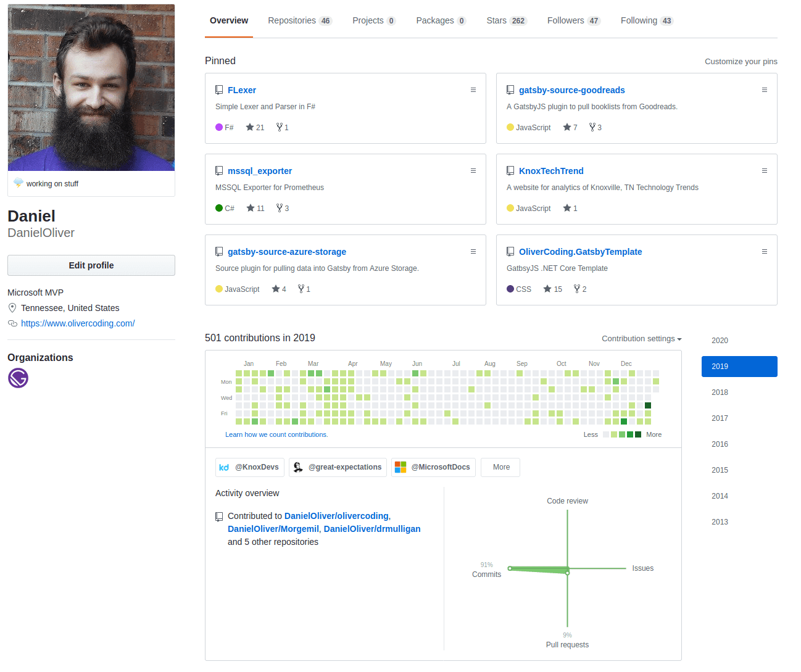Image resolution: width=801 pixels, height=672 pixels.
Task: Click the location pin icon near Tennessee
Action: click(12, 307)
